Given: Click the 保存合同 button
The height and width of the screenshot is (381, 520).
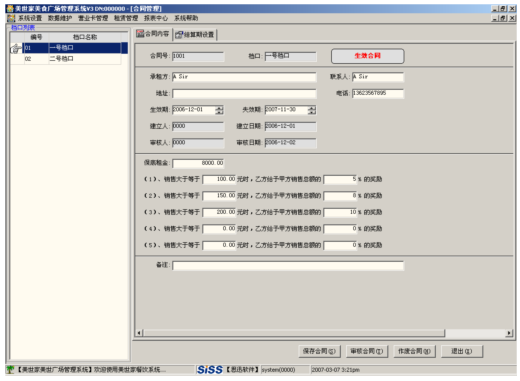Looking at the screenshot, I should tap(319, 351).
